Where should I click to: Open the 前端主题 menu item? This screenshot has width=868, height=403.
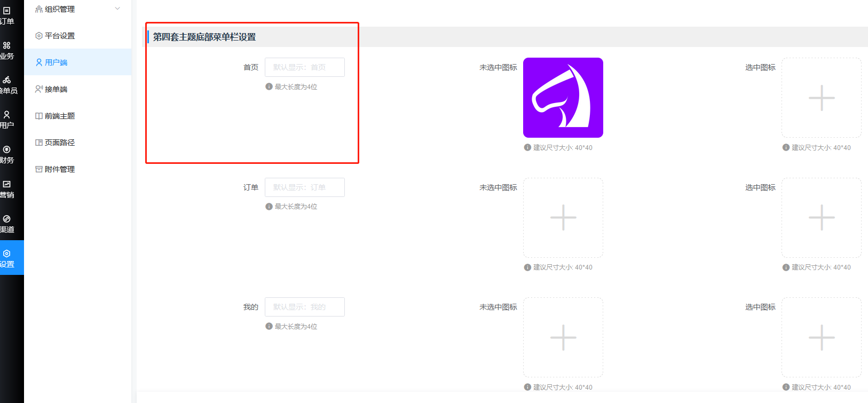point(60,116)
